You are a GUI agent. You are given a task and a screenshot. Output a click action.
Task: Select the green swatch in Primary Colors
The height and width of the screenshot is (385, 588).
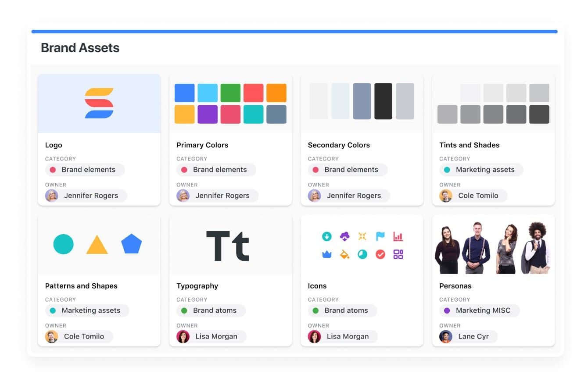click(230, 93)
